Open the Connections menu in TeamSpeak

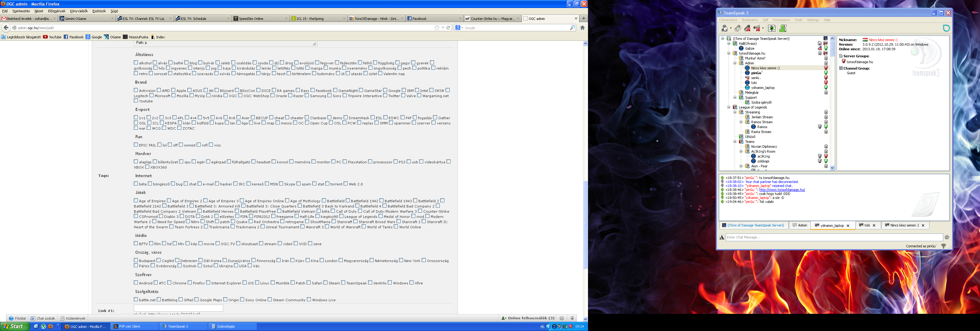728,20
